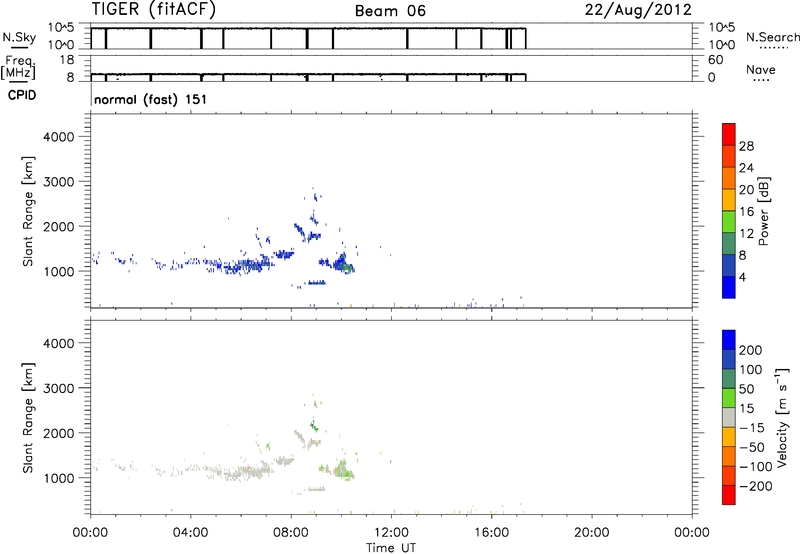The image size is (800, 554).
Task: Click the "12:00" time tick label
Action: tap(391, 533)
